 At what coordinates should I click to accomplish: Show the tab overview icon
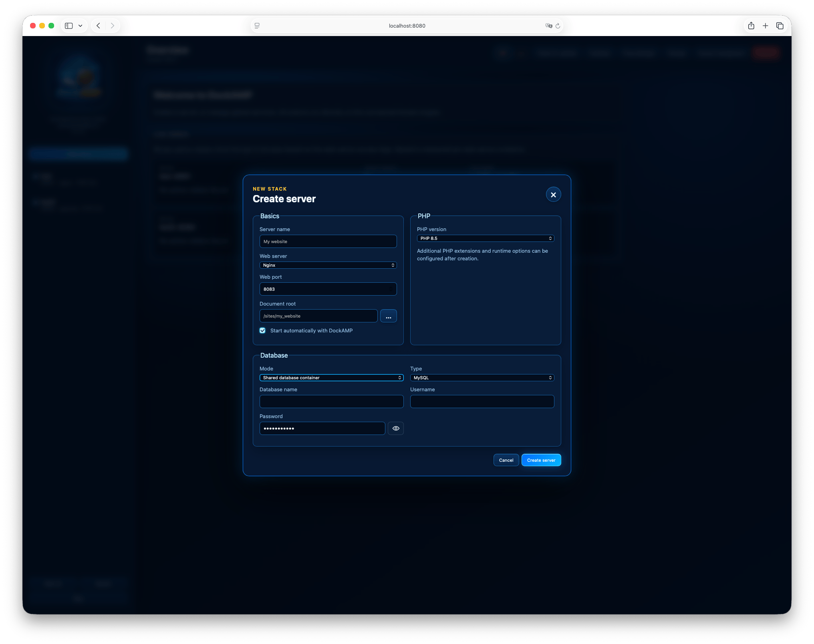tap(780, 26)
